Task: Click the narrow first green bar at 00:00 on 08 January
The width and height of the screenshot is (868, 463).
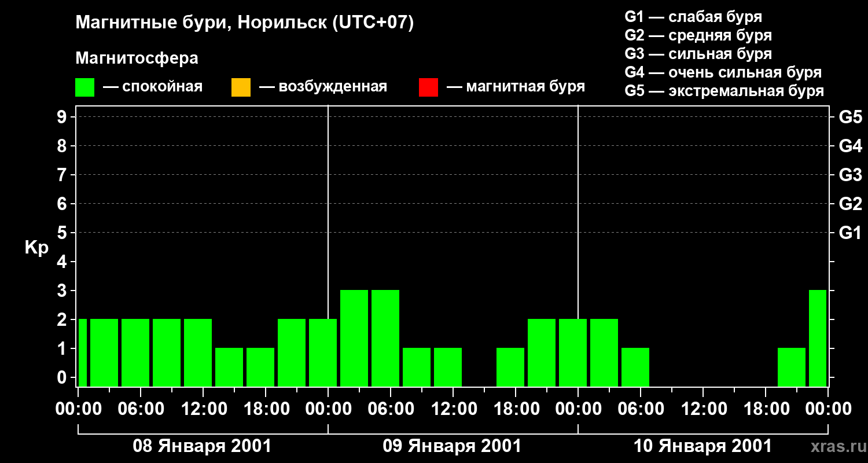Action: click(x=83, y=352)
